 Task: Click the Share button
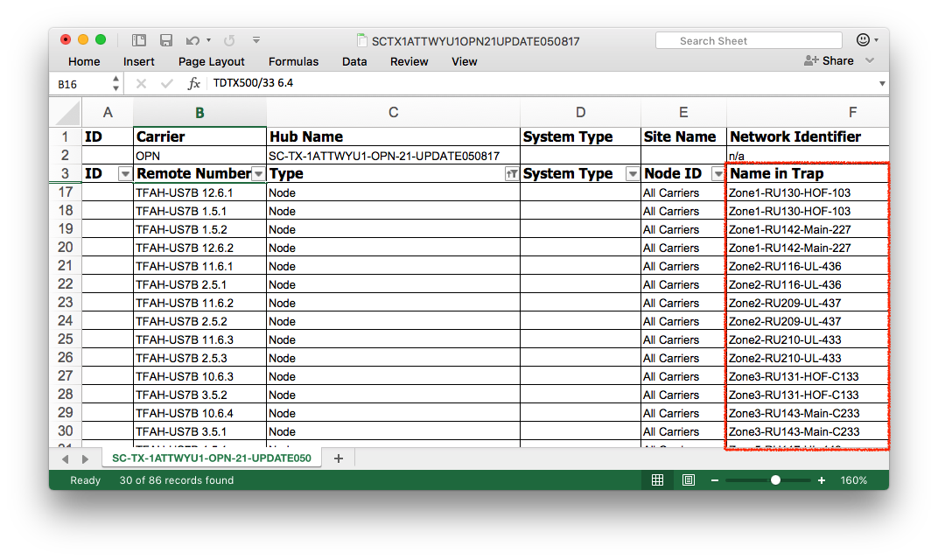pos(829,60)
